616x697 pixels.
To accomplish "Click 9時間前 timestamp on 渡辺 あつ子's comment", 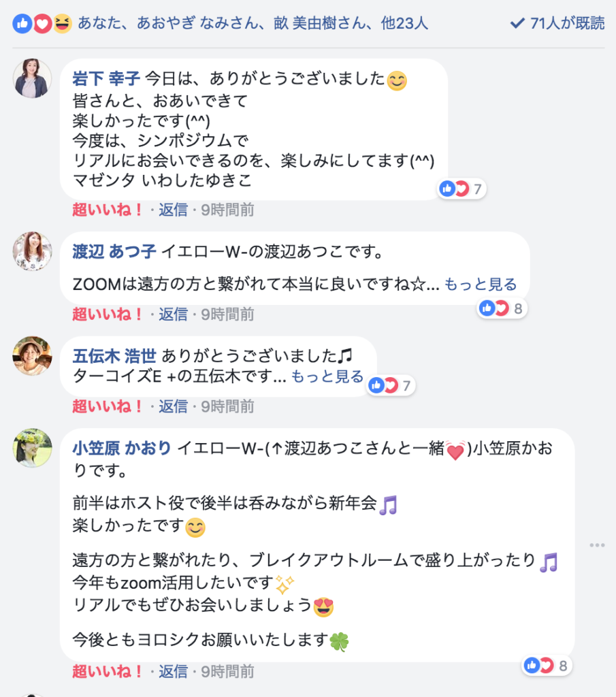I will coord(227,314).
